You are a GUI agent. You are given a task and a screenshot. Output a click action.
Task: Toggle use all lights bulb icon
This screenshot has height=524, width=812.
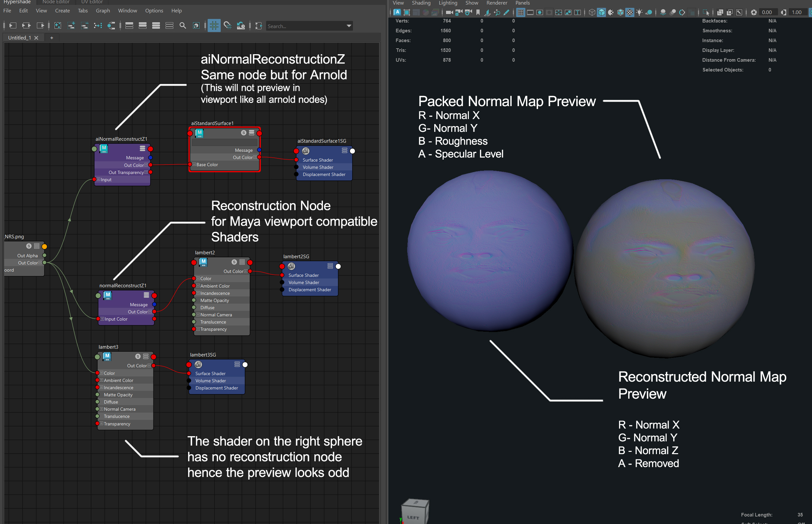point(640,12)
